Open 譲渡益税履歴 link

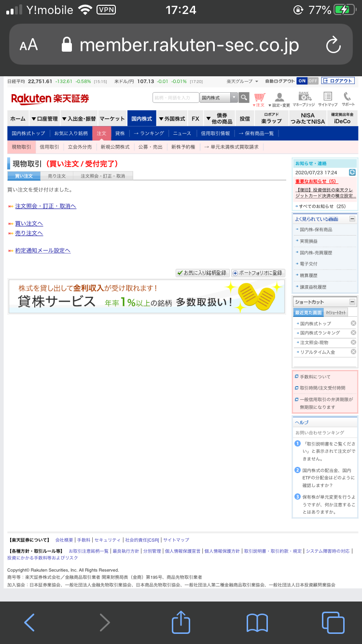(313, 287)
